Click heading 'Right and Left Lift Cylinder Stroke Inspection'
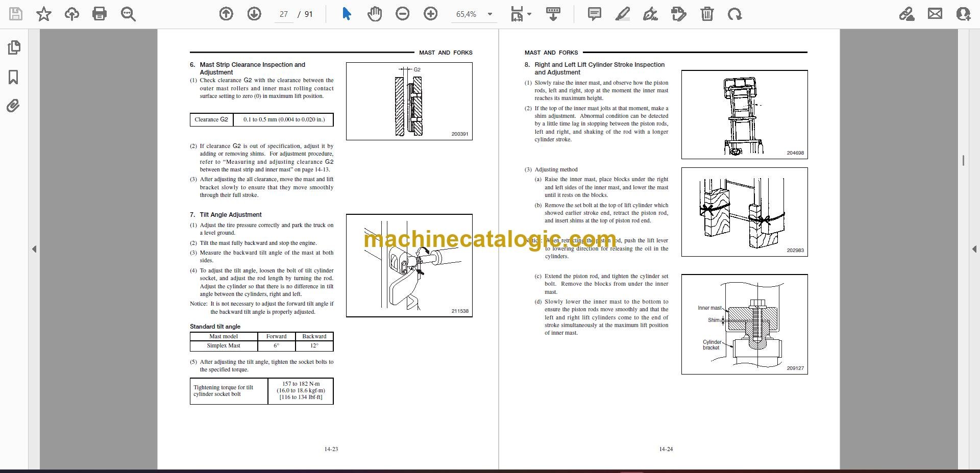 (x=600, y=65)
